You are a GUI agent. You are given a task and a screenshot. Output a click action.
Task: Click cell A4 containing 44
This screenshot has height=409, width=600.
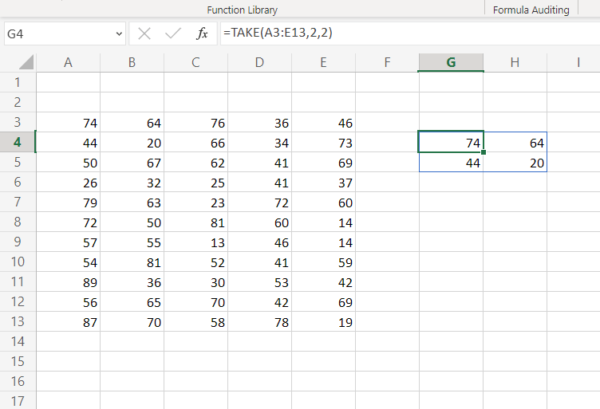click(x=68, y=142)
